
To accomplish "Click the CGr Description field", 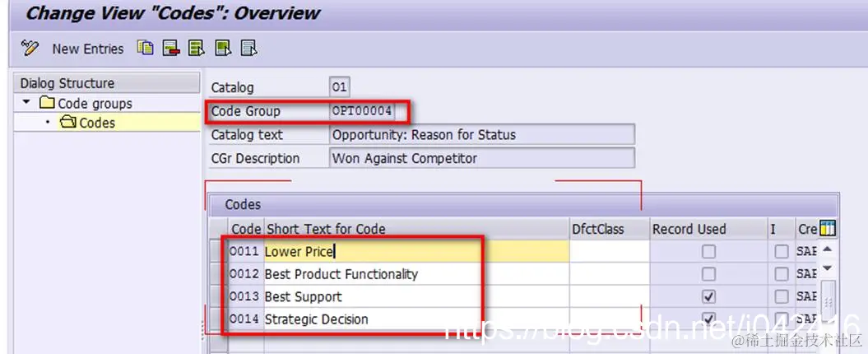I will click(481, 158).
